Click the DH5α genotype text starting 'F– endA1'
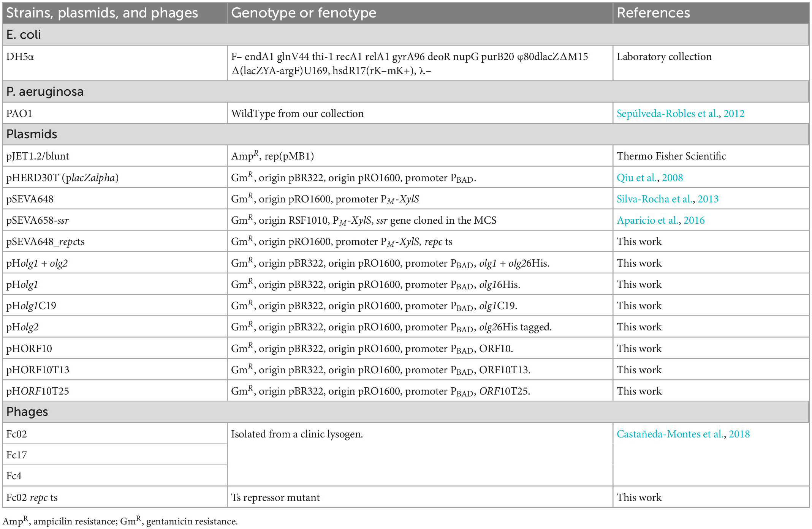The height and width of the screenshot is (529, 812). [x=409, y=63]
